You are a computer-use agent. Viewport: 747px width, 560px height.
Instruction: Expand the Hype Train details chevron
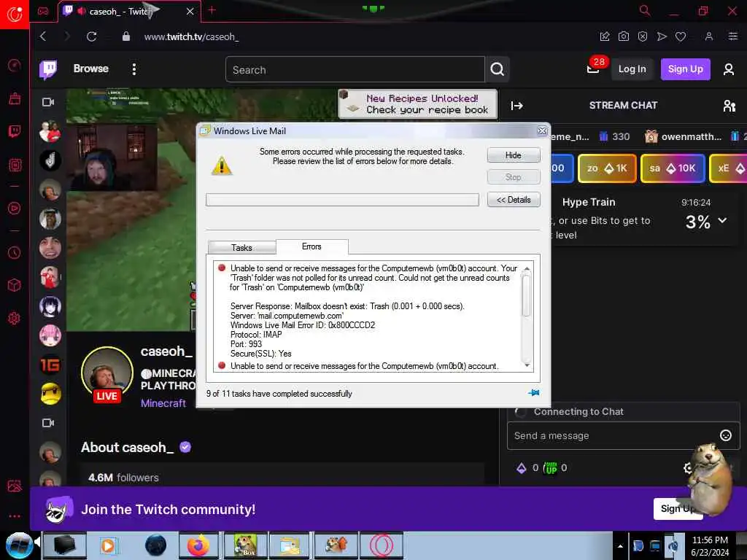pos(723,220)
